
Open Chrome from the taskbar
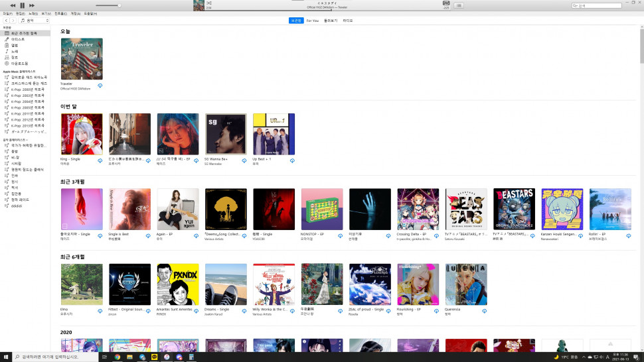pos(118,357)
